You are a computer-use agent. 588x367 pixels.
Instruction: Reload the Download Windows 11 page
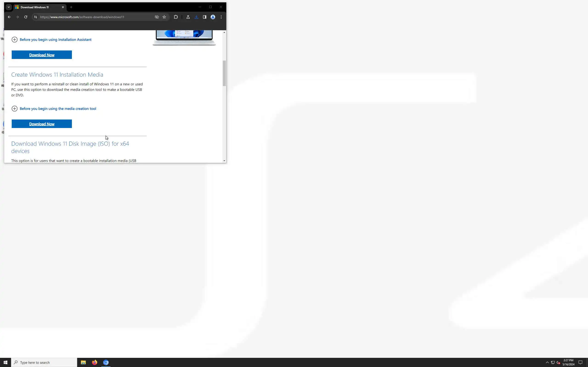pos(25,17)
